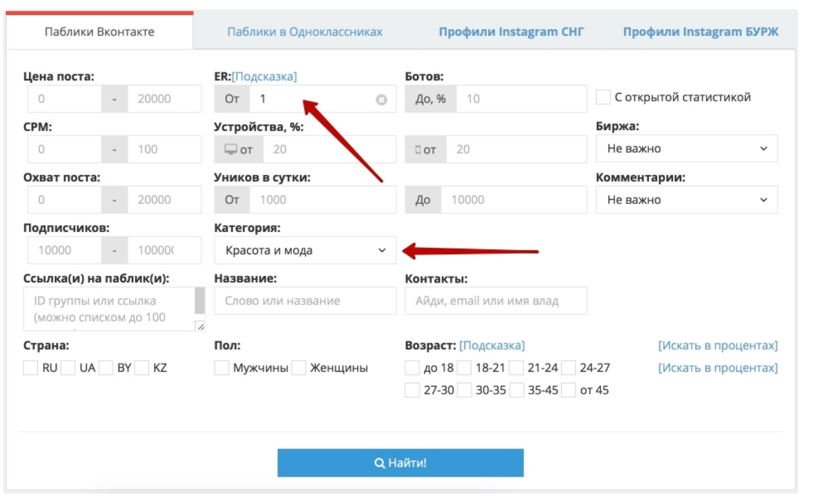Click the desktop device percent field

pyautogui.click(x=330, y=149)
